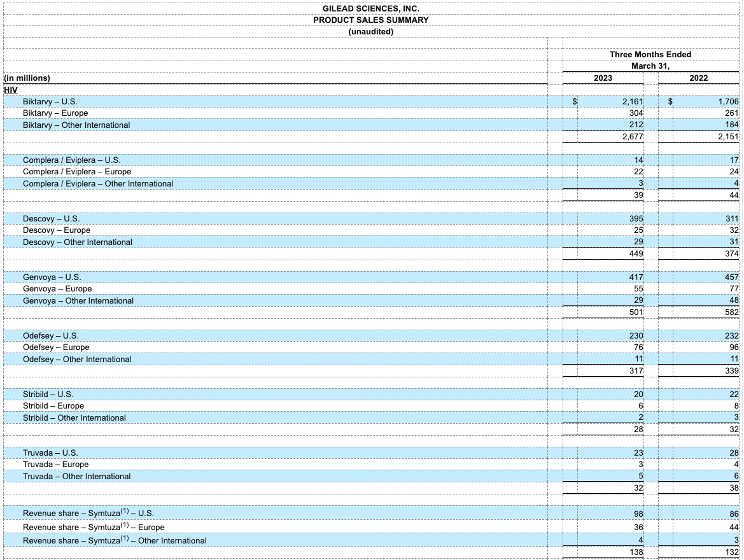744x560 pixels.
Task: Select the 395 Descovy U.S. 2023 value
Action: [x=636, y=219]
